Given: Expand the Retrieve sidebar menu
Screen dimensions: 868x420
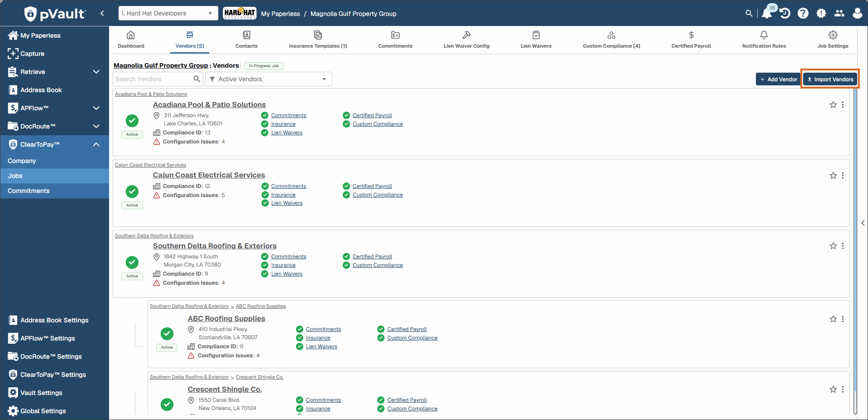Looking at the screenshot, I should coord(96,72).
